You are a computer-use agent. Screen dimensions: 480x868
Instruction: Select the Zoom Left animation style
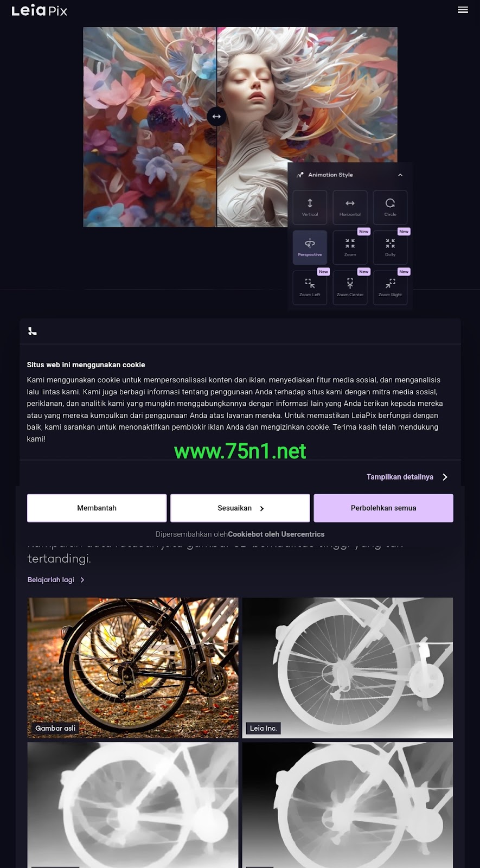(310, 288)
